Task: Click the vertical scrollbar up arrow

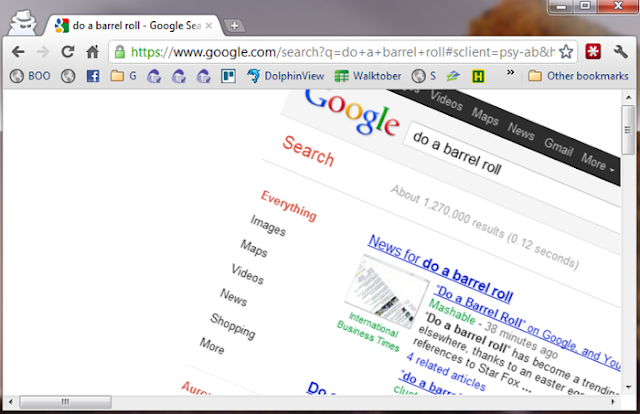Action: click(628, 97)
